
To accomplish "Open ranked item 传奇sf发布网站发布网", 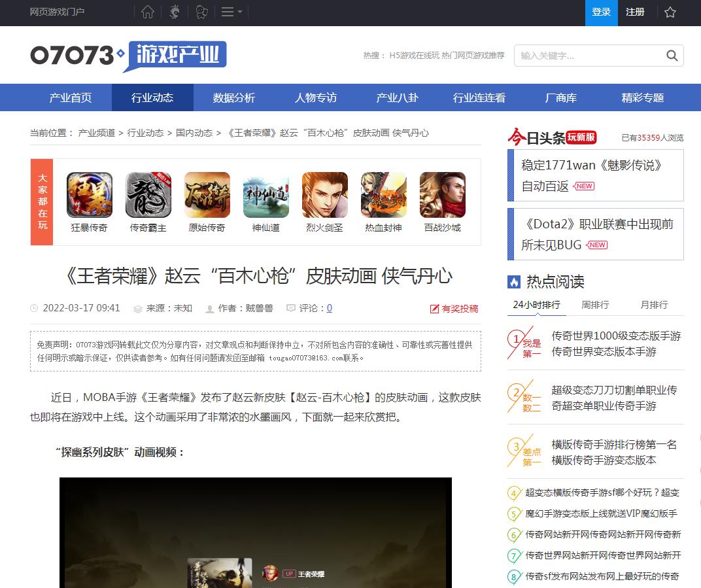I will pos(602,576).
